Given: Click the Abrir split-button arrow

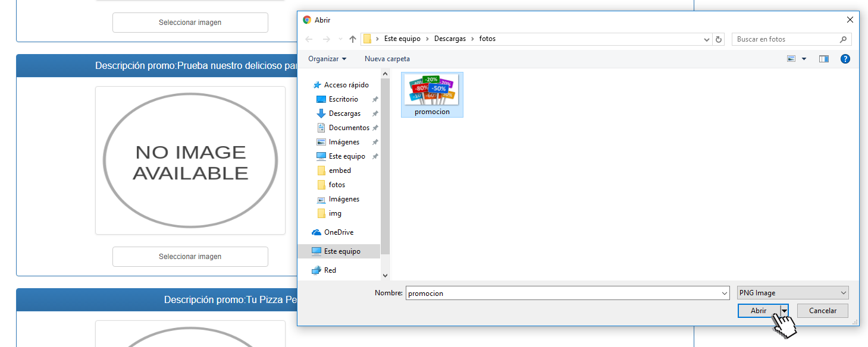Looking at the screenshot, I should point(784,311).
